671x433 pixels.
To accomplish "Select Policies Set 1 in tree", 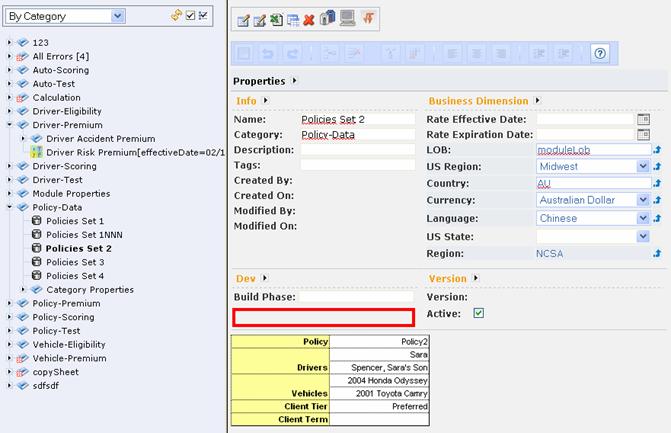I will point(75,221).
